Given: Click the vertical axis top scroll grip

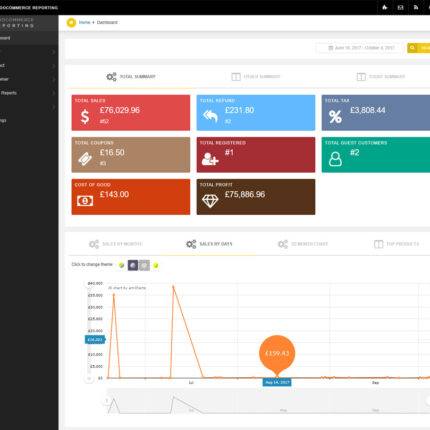Looking at the screenshot, I should [89, 284].
